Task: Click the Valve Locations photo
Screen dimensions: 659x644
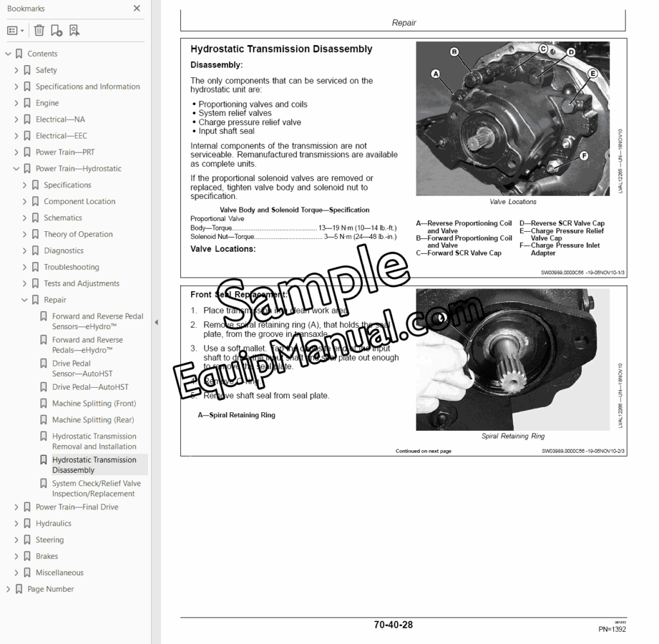Action: tap(513, 118)
